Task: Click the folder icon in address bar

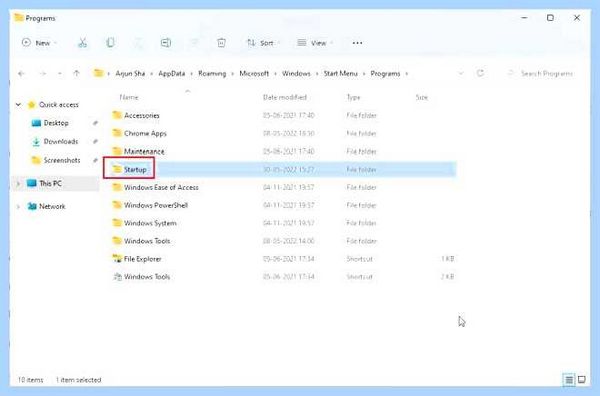Action: [99, 73]
